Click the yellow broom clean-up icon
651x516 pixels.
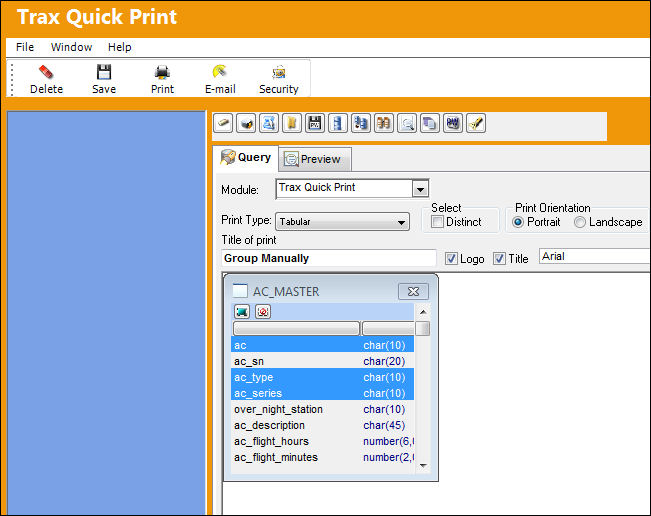coord(476,123)
